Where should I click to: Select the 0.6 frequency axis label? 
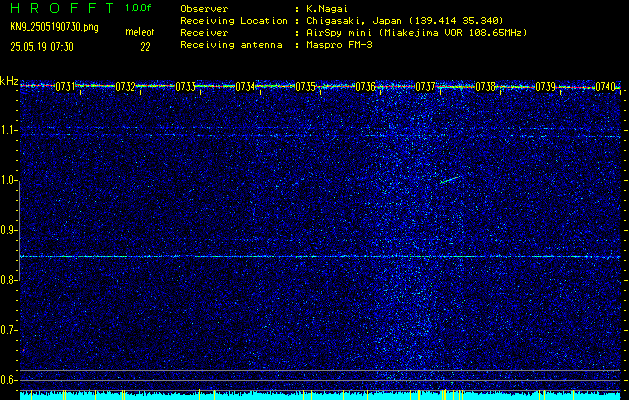9,380
